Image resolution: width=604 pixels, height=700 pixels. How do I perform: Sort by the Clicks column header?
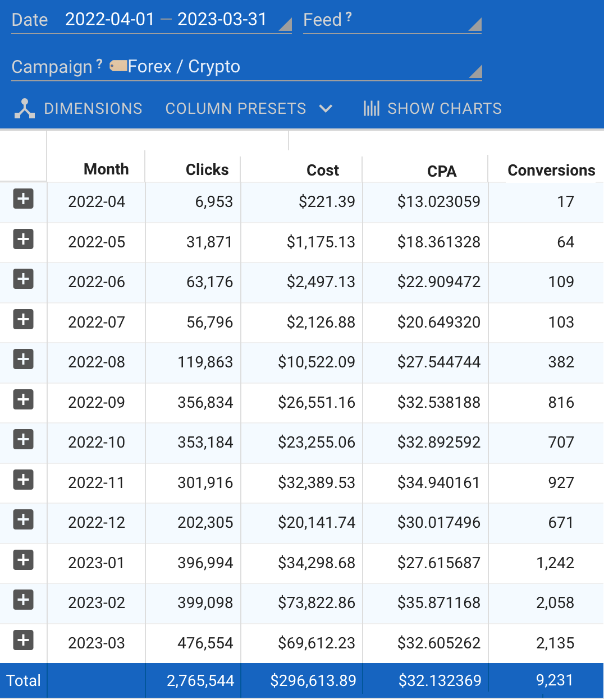tap(207, 170)
